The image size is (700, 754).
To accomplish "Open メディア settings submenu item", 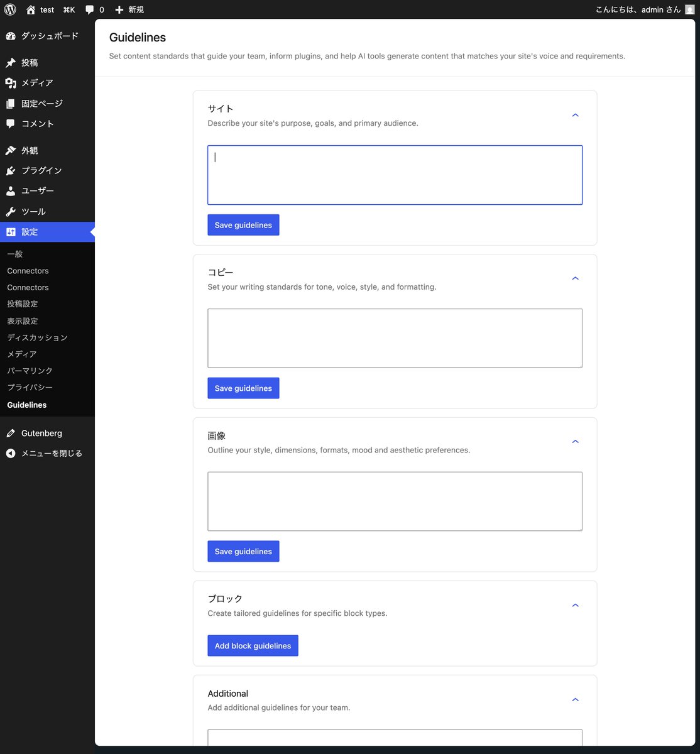I will 22,354.
